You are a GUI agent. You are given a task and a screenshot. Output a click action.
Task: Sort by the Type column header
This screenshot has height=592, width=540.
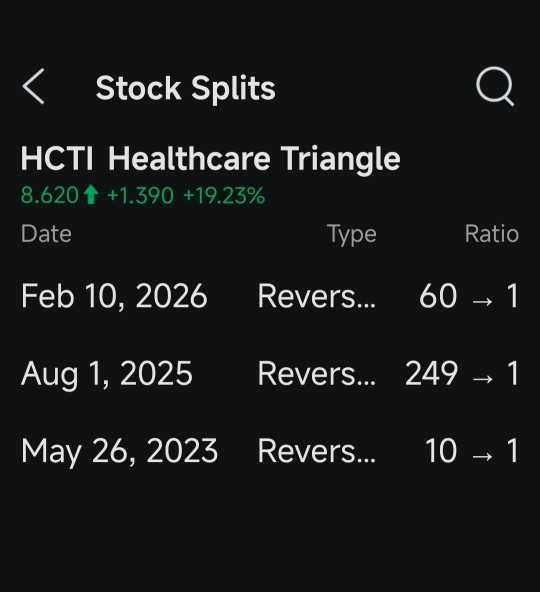352,234
